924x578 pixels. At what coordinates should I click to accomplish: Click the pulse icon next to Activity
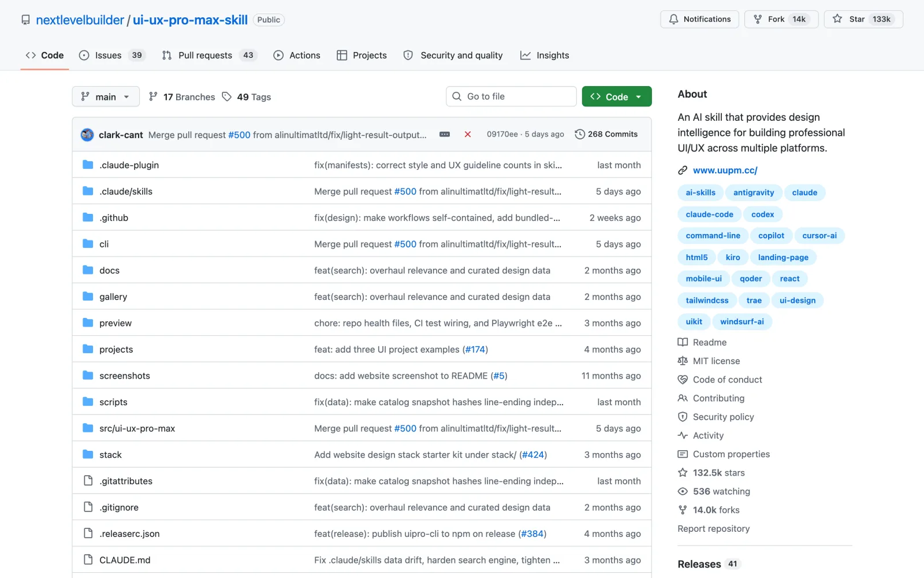pyautogui.click(x=683, y=435)
